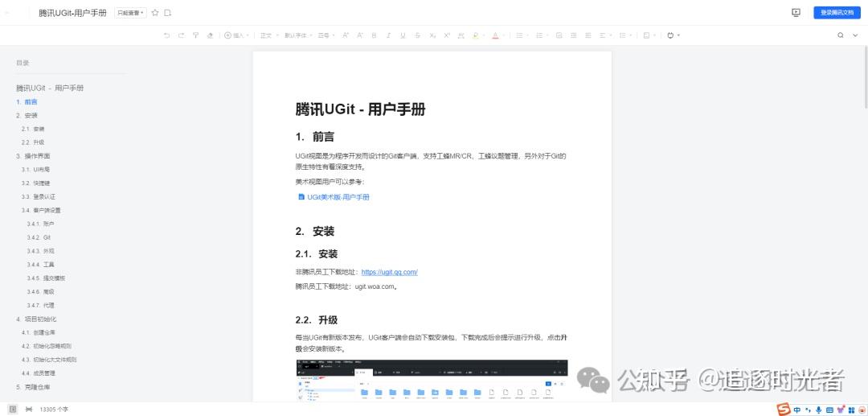The image size is (868, 416).
Task: Decrease font size with A- icon
Action: tap(360, 35)
